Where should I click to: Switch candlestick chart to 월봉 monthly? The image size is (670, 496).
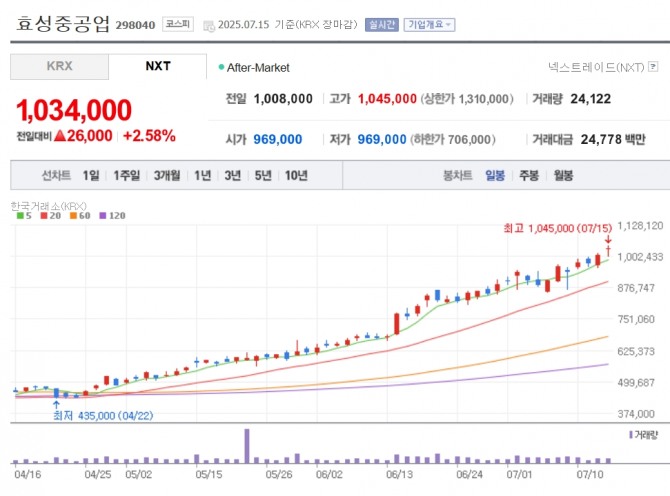coord(562,175)
